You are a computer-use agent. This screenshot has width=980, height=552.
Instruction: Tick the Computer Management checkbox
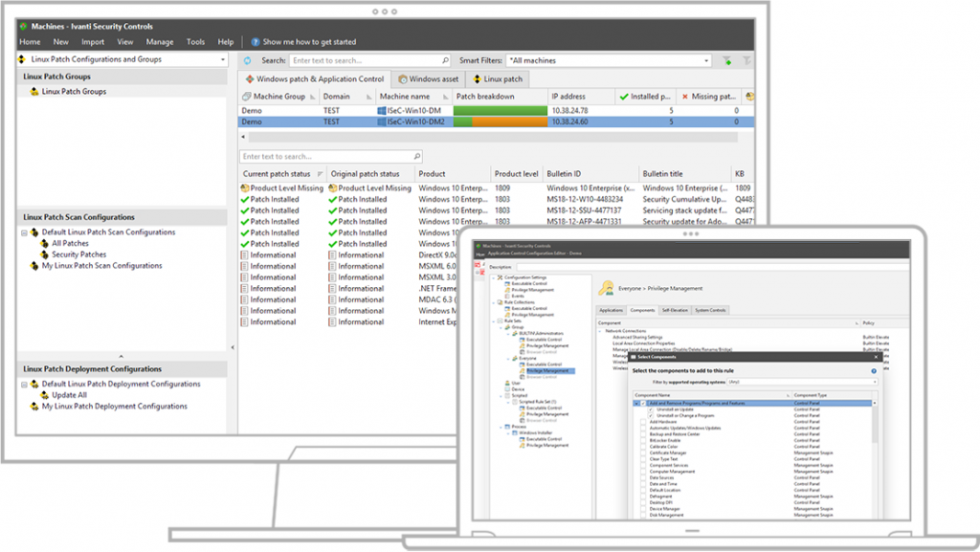(643, 472)
